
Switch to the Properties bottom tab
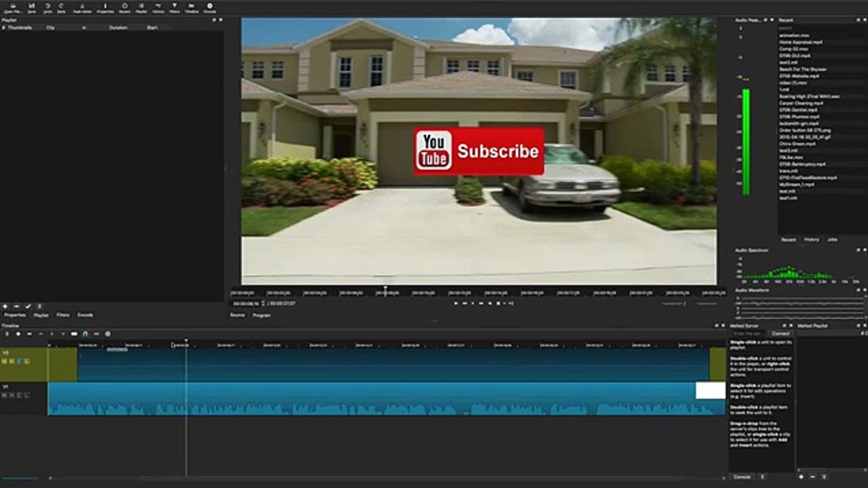click(15, 315)
